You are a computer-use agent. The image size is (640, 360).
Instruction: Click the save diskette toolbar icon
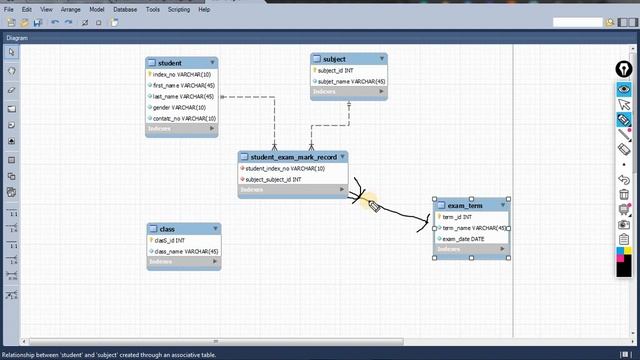[x=38, y=22]
